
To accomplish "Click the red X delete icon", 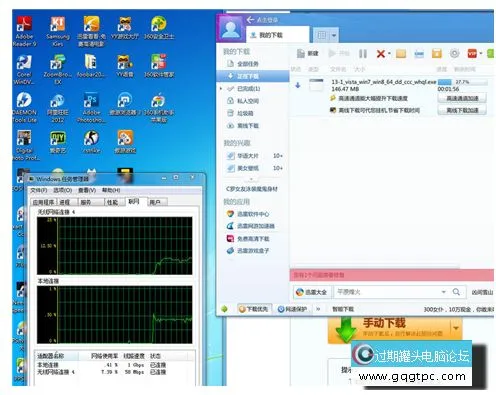I will [x=380, y=54].
